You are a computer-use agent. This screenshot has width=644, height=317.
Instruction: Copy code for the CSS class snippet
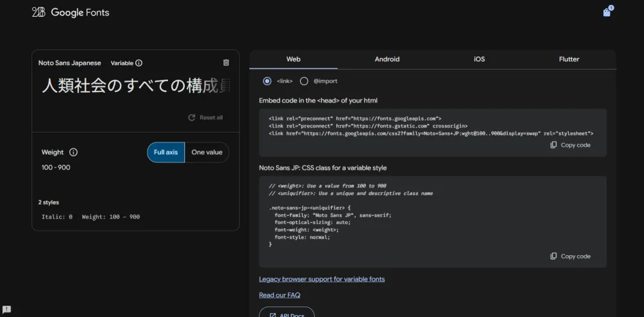point(570,256)
